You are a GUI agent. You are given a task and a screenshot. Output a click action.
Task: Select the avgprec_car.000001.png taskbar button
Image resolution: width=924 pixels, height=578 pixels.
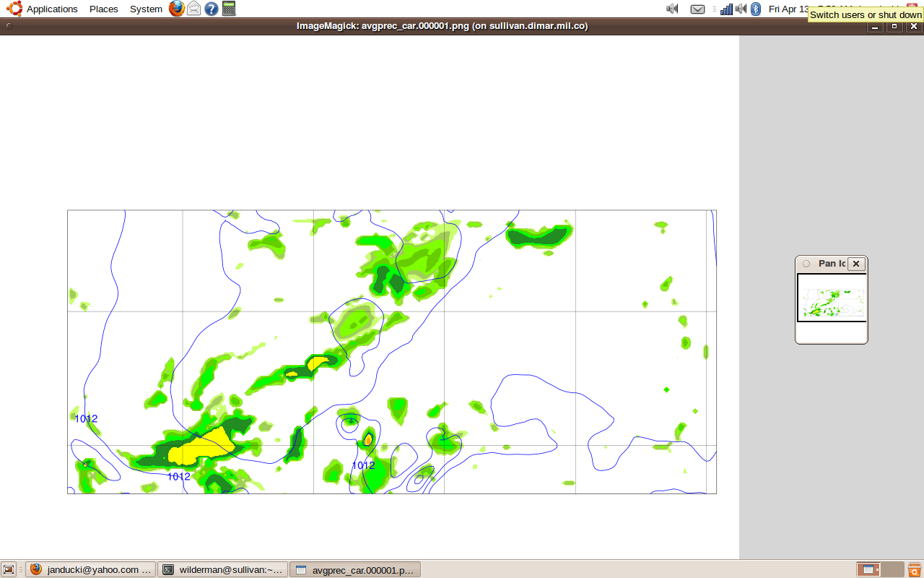[x=355, y=569]
